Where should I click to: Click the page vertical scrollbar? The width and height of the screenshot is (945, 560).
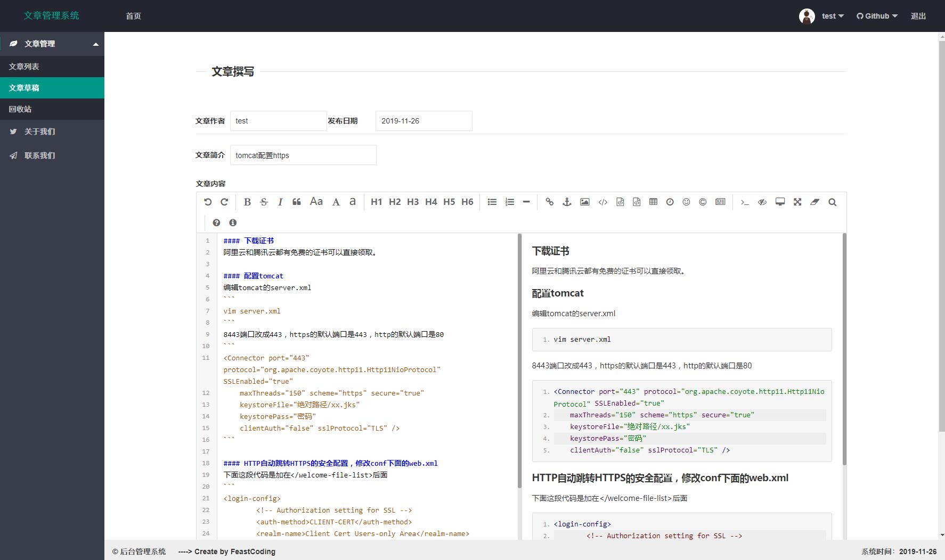point(941,237)
